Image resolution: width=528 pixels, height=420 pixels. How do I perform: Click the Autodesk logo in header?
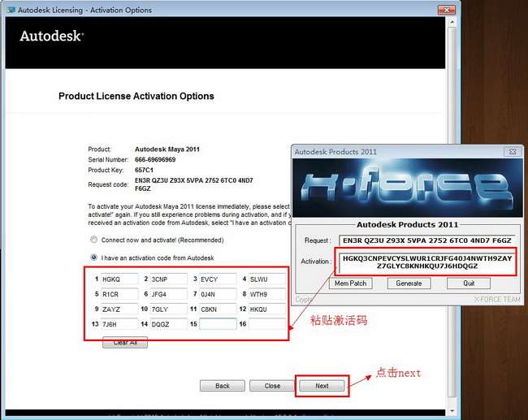(x=51, y=36)
